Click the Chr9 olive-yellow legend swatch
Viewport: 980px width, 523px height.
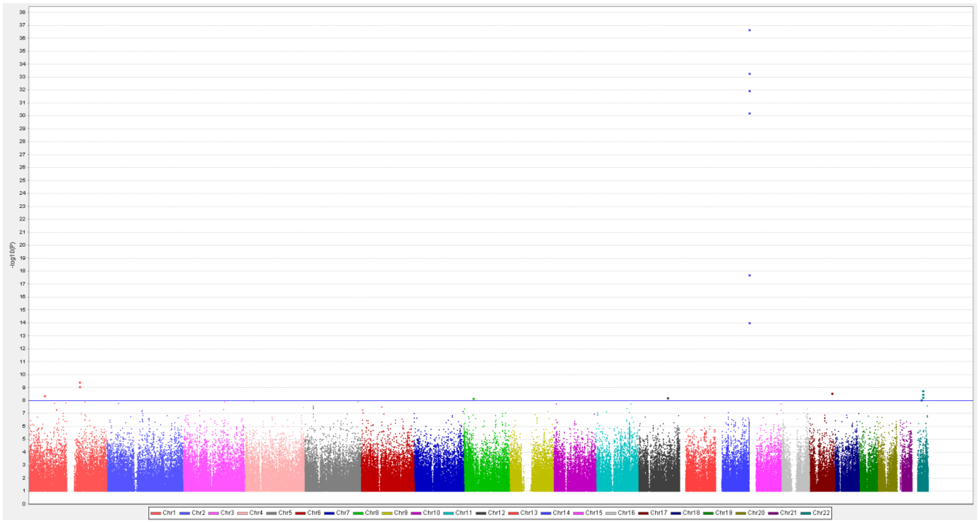coord(387,513)
